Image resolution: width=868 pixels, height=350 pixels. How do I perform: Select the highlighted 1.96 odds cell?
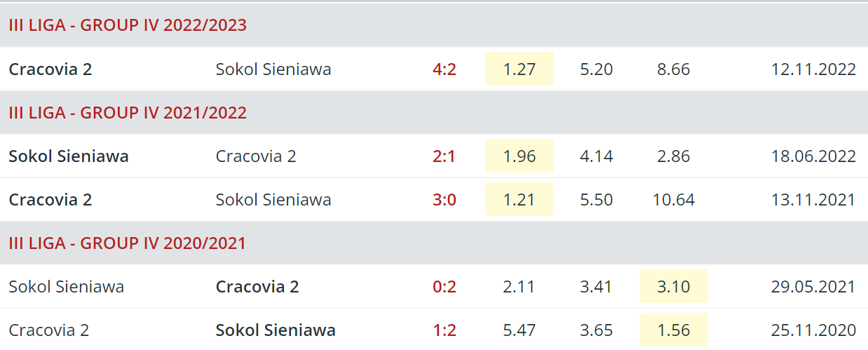click(520, 156)
